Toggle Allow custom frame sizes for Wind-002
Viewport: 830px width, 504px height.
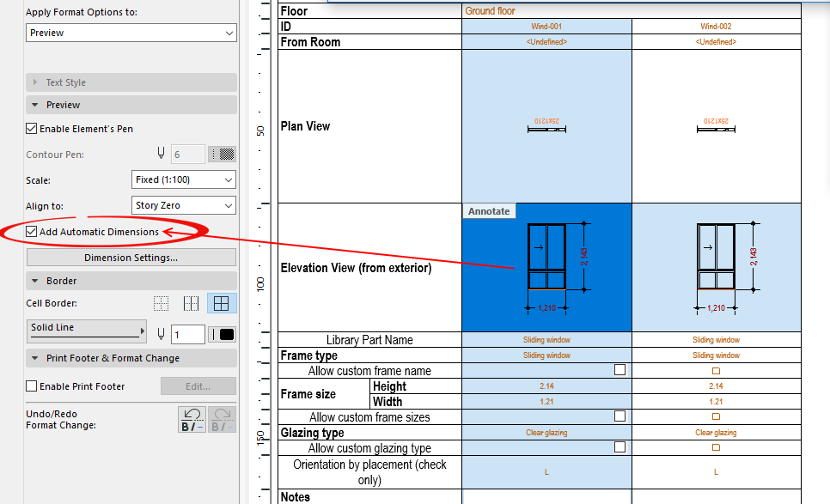[717, 416]
